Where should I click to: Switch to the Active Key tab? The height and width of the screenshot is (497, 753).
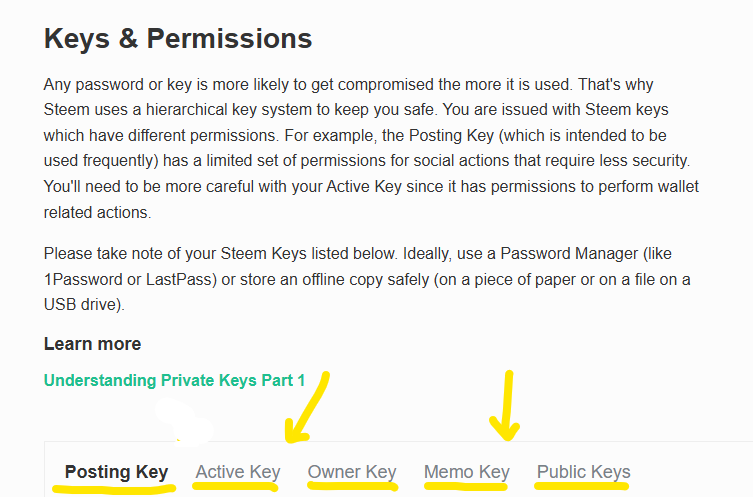coord(238,471)
